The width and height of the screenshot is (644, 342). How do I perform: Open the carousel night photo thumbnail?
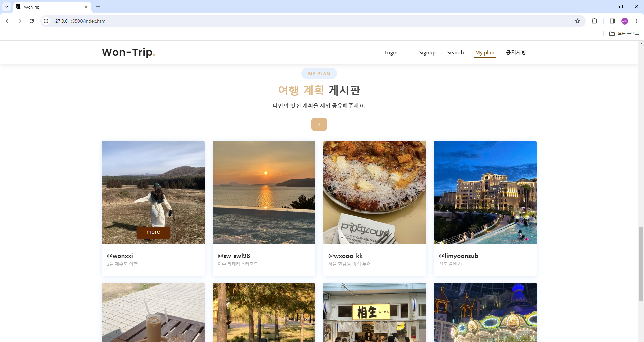(485, 312)
